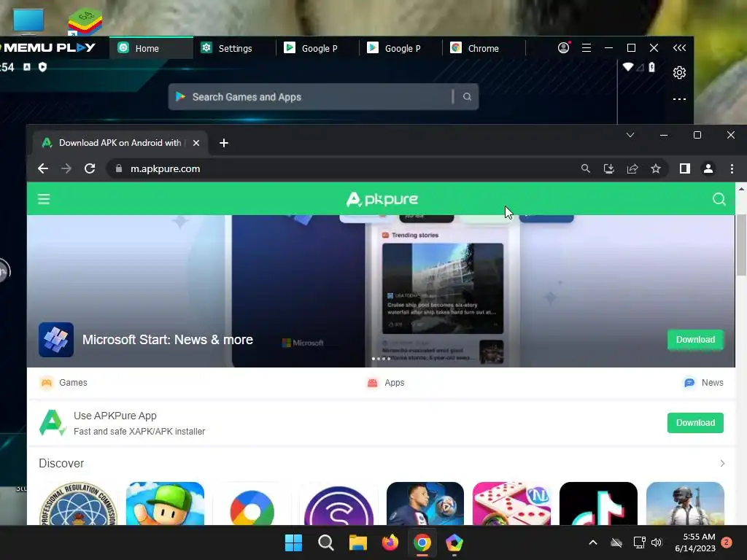
Task: Open dominoes game thumbnail
Action: [x=511, y=503]
